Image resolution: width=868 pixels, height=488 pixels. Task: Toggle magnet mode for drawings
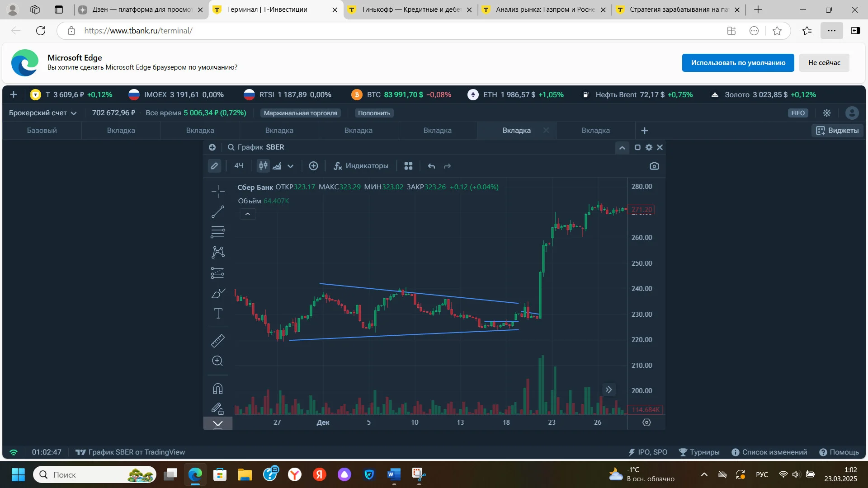point(218,389)
